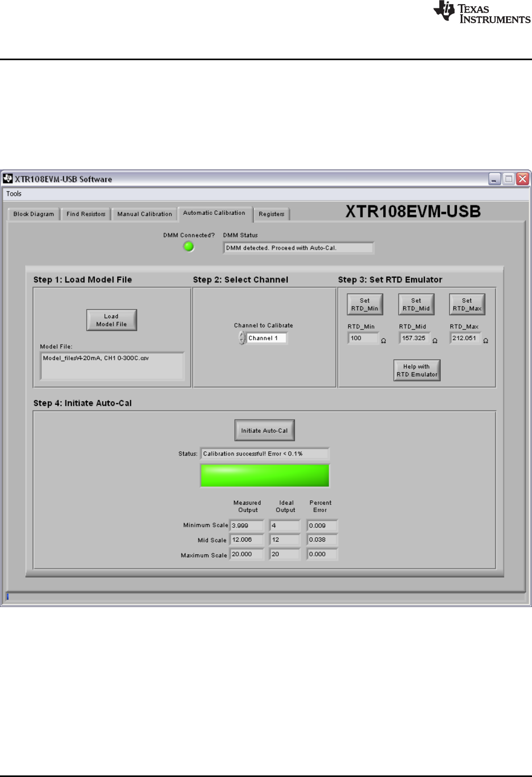Click the green calibration progress bar
The width and height of the screenshot is (532, 777).
[x=265, y=475]
